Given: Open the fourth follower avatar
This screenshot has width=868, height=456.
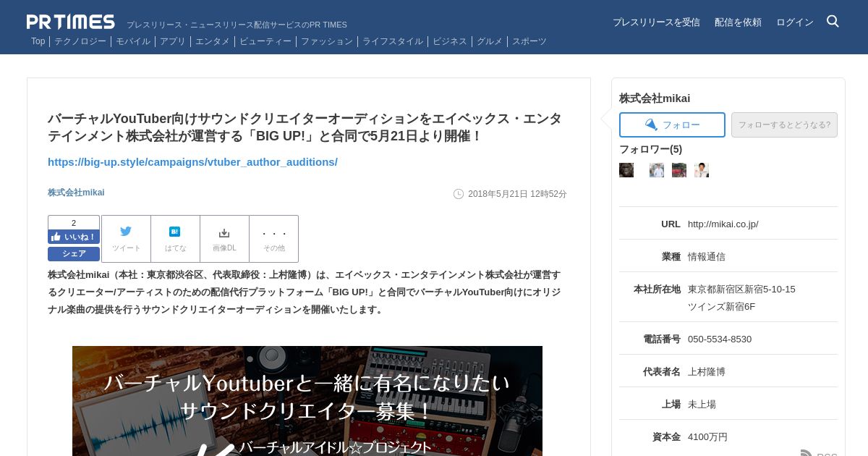Looking at the screenshot, I should [702, 170].
